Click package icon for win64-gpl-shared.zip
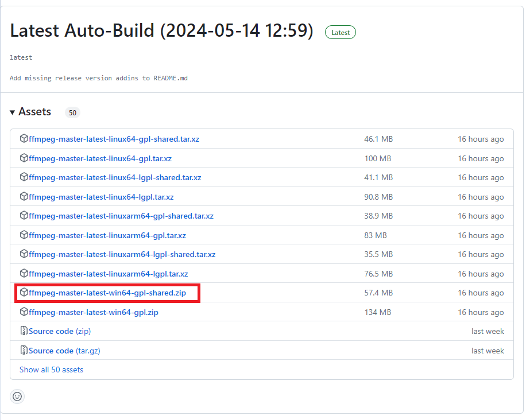 click(24, 292)
